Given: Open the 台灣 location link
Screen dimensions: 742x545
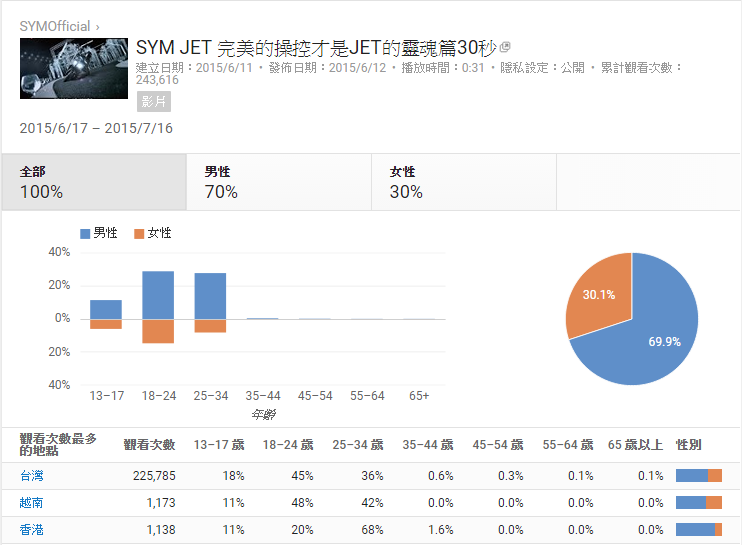Looking at the screenshot, I should tap(32, 476).
